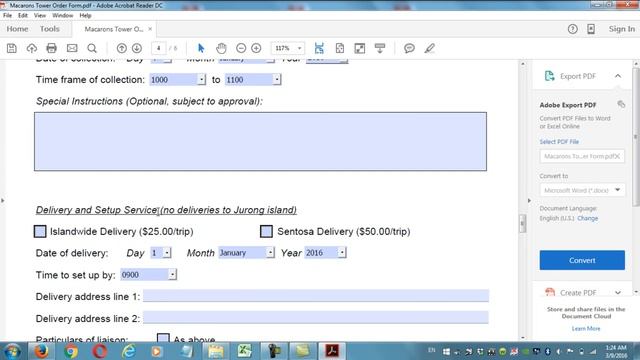This screenshot has width=640, height=360.
Task: Launch Firefox from the taskbar
Action: pos(41,351)
